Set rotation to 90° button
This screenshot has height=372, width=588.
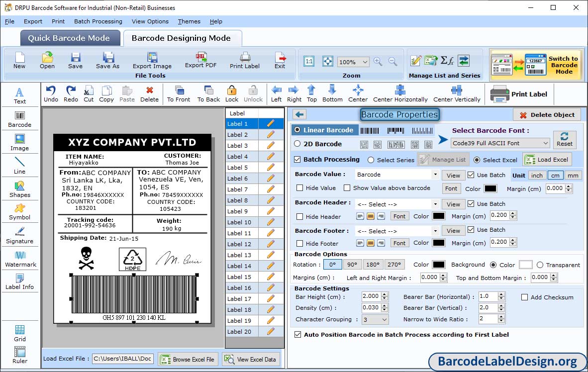point(352,265)
